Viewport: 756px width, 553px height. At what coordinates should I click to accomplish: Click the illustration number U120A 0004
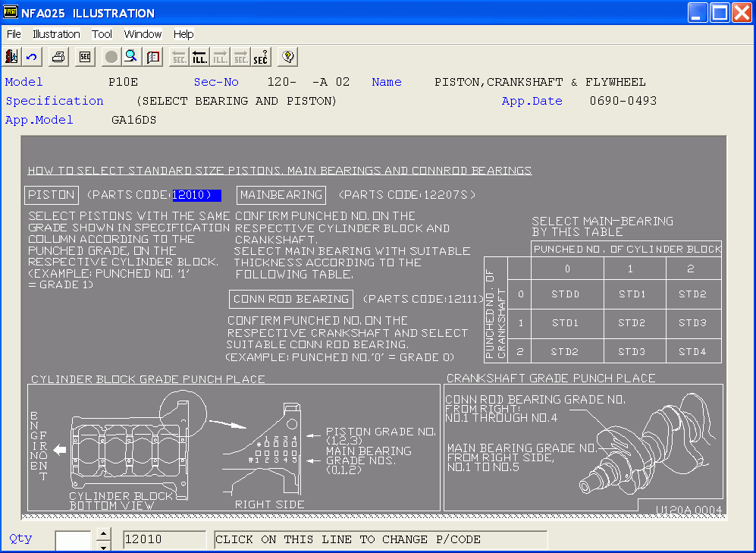[x=689, y=510]
